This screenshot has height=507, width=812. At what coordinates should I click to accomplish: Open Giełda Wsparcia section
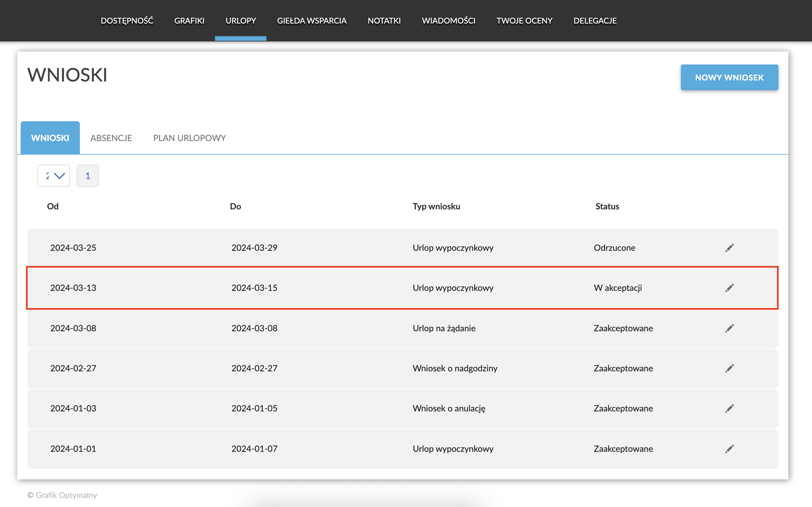click(312, 21)
